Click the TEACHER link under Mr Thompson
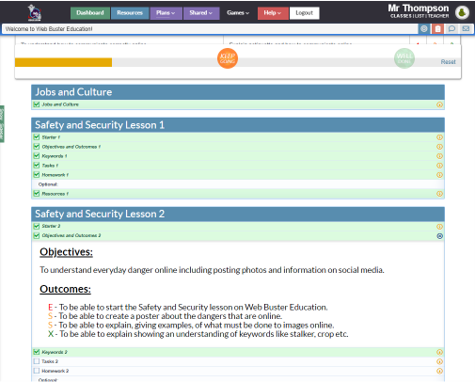Image resolution: width=475 pixels, height=383 pixels. click(438, 16)
